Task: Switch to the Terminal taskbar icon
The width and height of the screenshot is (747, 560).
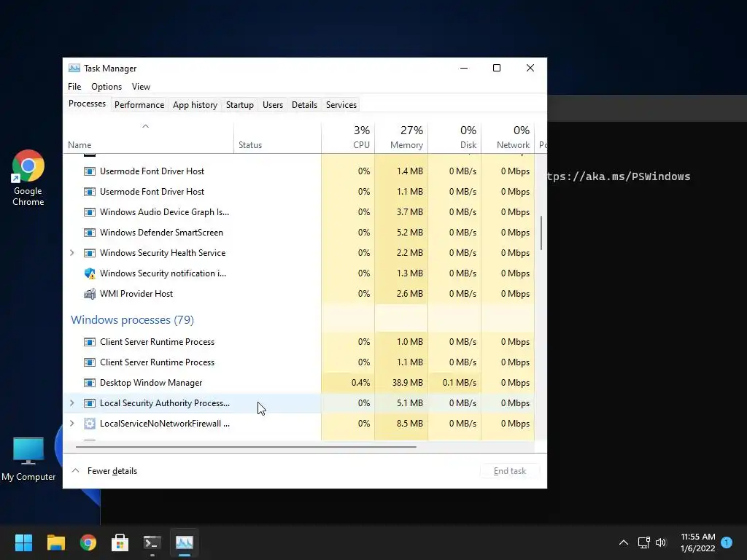Action: pos(152,542)
